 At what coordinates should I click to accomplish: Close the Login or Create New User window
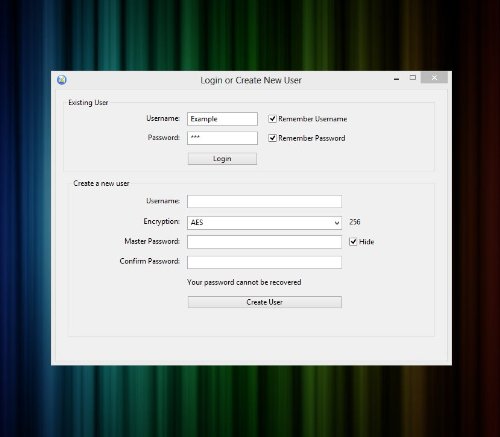(x=434, y=78)
